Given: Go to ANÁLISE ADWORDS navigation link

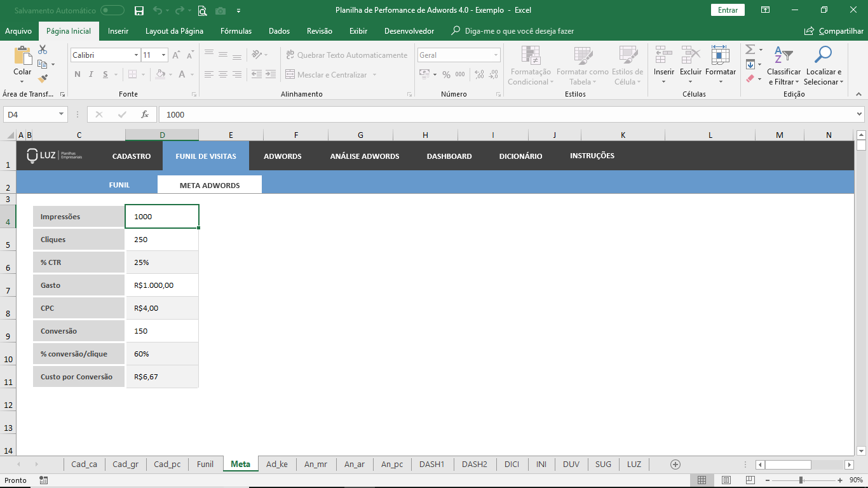Looking at the screenshot, I should coord(365,156).
